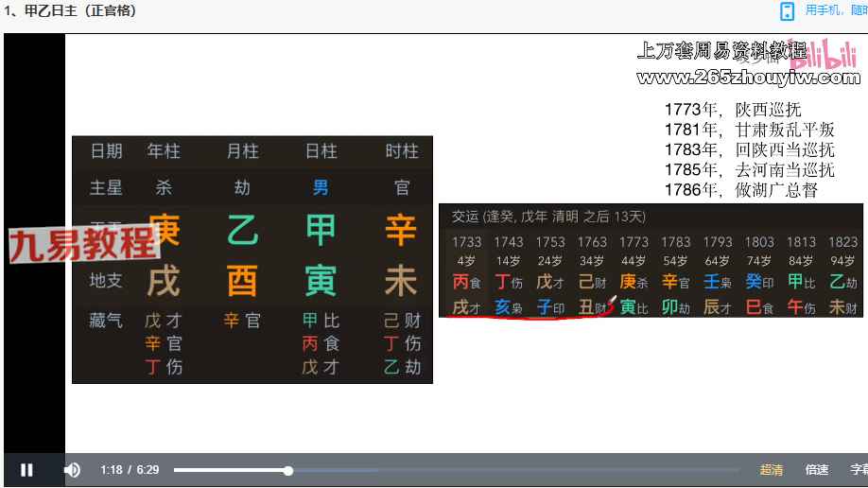This screenshot has width=868, height=488.
Task: Click the 1786年 做湖广总督 text line
Action: 740,190
